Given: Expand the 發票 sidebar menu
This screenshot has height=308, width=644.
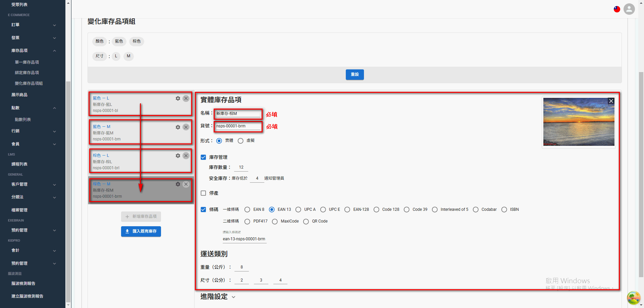Looking at the screenshot, I should (33, 38).
